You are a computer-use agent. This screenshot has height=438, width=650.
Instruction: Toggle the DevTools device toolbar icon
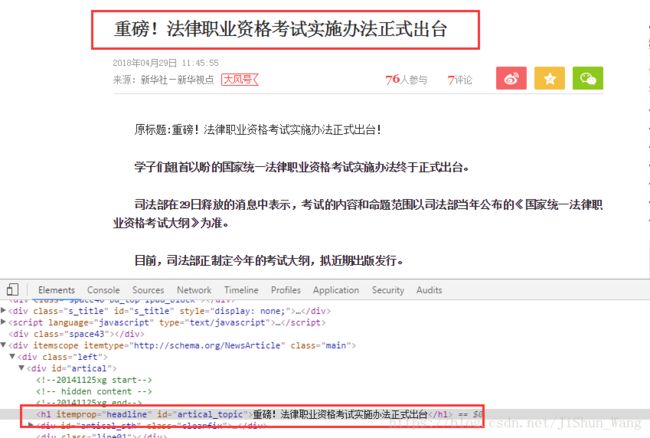(12, 290)
